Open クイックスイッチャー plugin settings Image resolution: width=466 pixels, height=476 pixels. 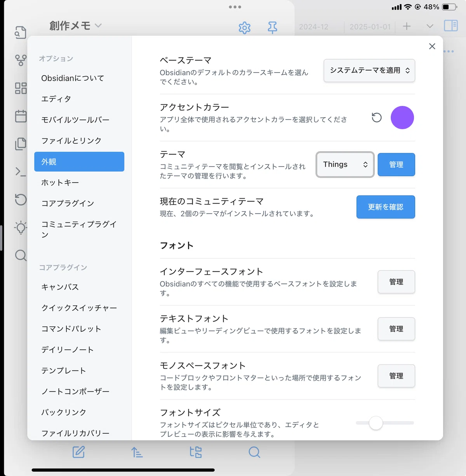pos(79,308)
